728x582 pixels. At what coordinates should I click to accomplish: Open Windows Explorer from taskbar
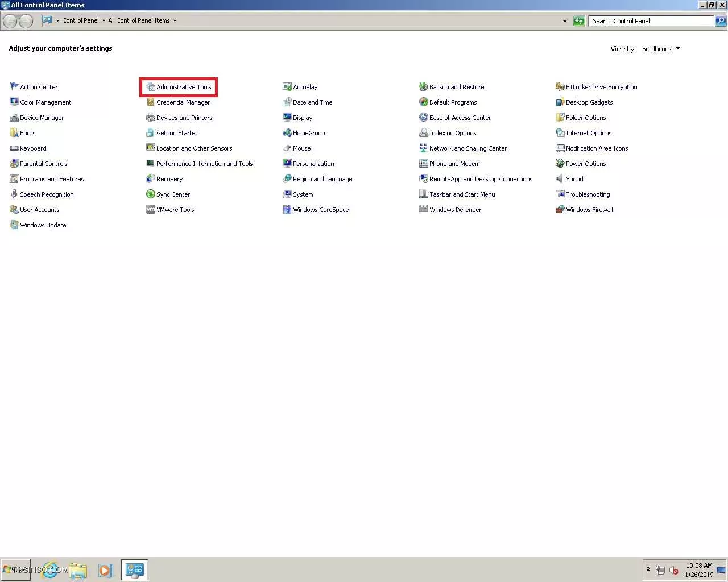pos(78,570)
